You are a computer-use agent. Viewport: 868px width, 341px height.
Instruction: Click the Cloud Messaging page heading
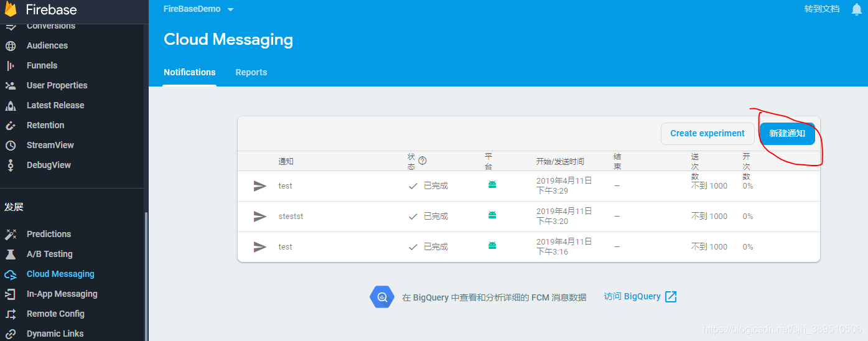tap(228, 40)
